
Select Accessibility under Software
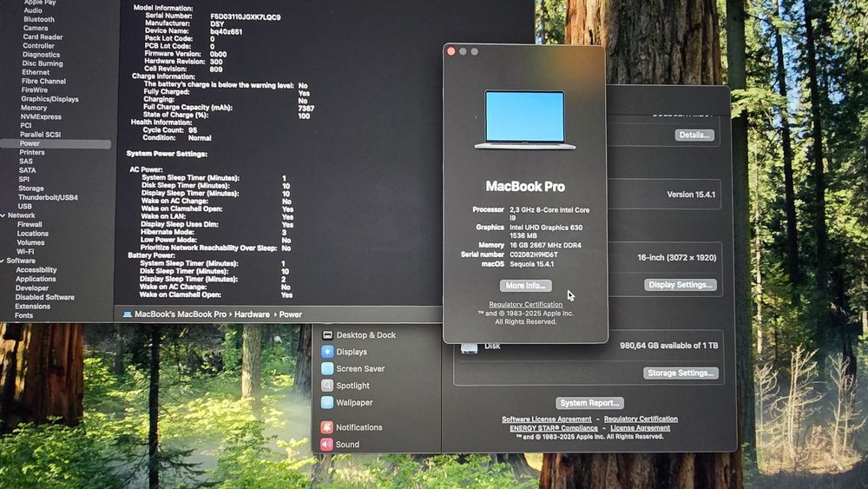pyautogui.click(x=36, y=270)
